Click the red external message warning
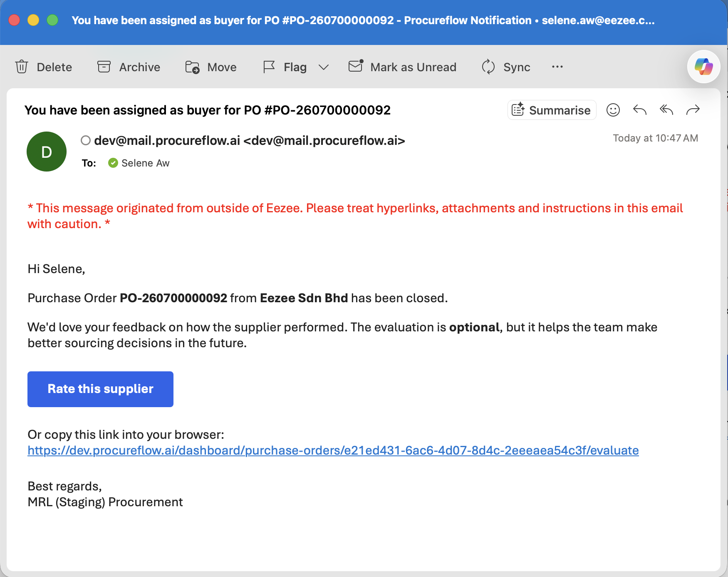The height and width of the screenshot is (577, 728). [x=355, y=216]
